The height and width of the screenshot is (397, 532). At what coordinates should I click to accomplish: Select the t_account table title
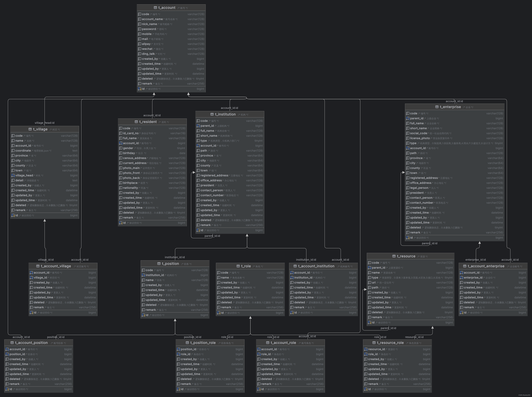coord(167,8)
